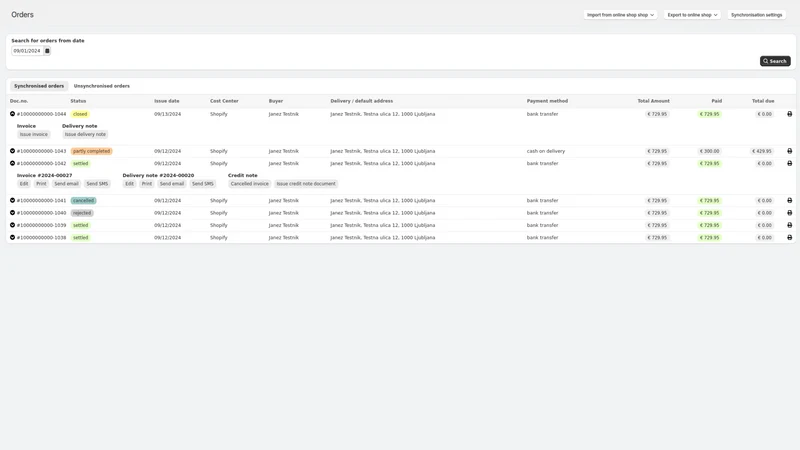Print order #10000000000-1042
800x450 pixels.
789,163
